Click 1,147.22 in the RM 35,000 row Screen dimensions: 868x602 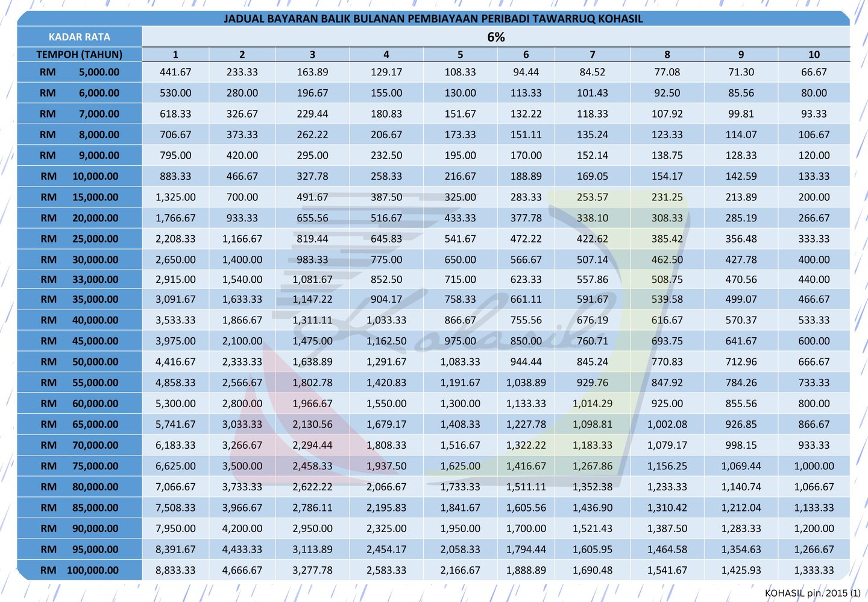coord(312,299)
